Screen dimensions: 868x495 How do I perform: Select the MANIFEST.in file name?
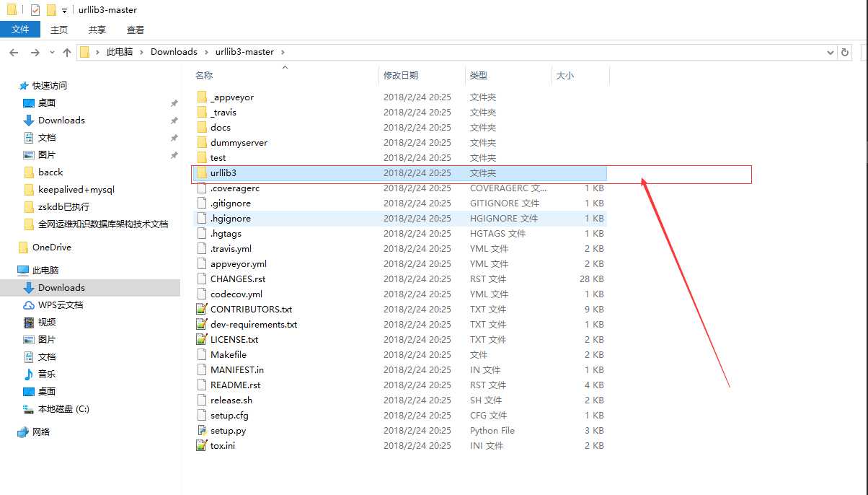(x=237, y=369)
